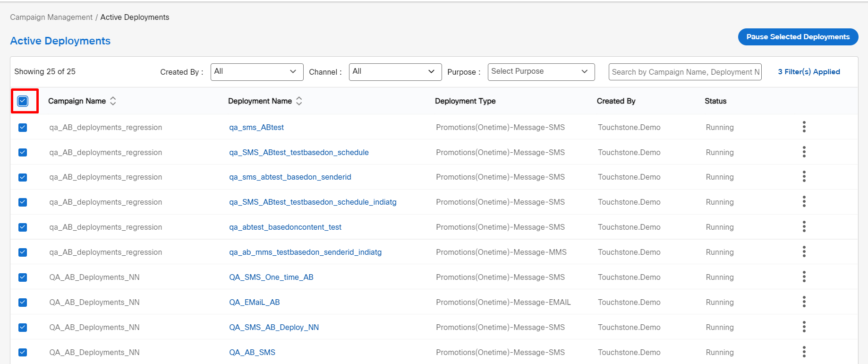Select Promotions(Onetime)-Message-EMAIL cell text

pos(503,303)
